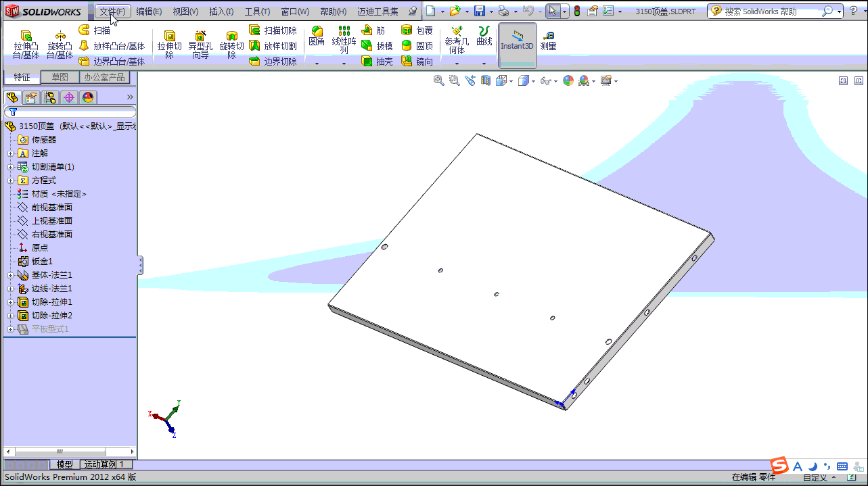Expand the 基体-法兰1 tree node
Viewport: 868px width, 486px height.
pos(11,275)
